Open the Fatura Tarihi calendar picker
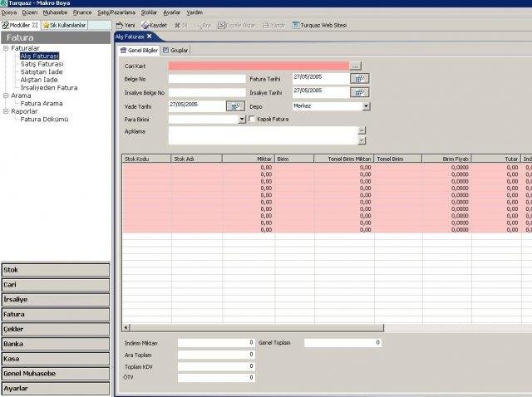The height and width of the screenshot is (397, 532). pyautogui.click(x=359, y=79)
